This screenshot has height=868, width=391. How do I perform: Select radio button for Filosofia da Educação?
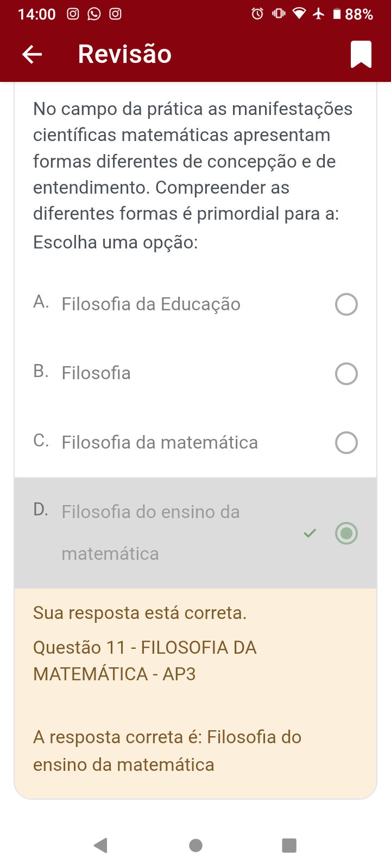346,304
